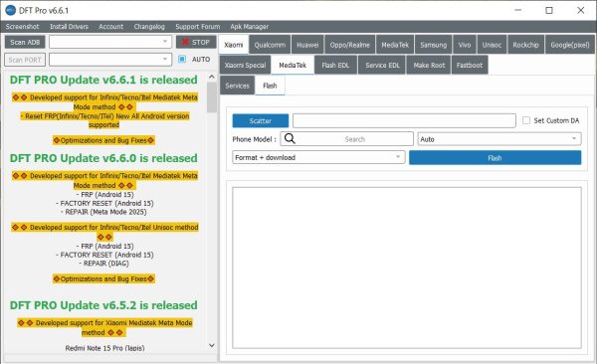This screenshot has width=597, height=364.
Task: Maximize the DFT Pro window
Action: pos(549,10)
